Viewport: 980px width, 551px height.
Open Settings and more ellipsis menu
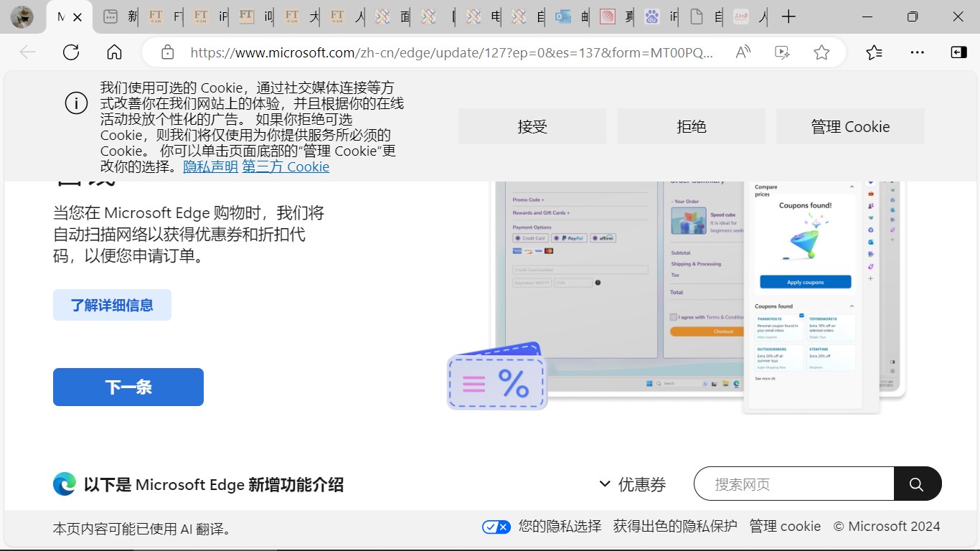coord(917,52)
